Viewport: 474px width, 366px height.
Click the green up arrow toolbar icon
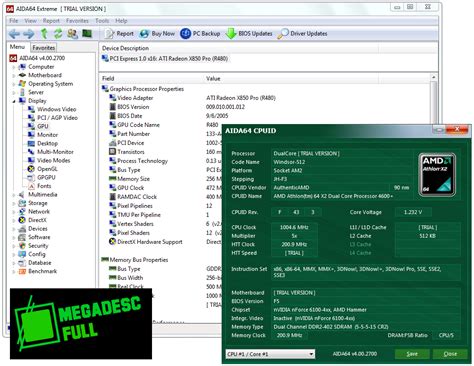[44, 33]
